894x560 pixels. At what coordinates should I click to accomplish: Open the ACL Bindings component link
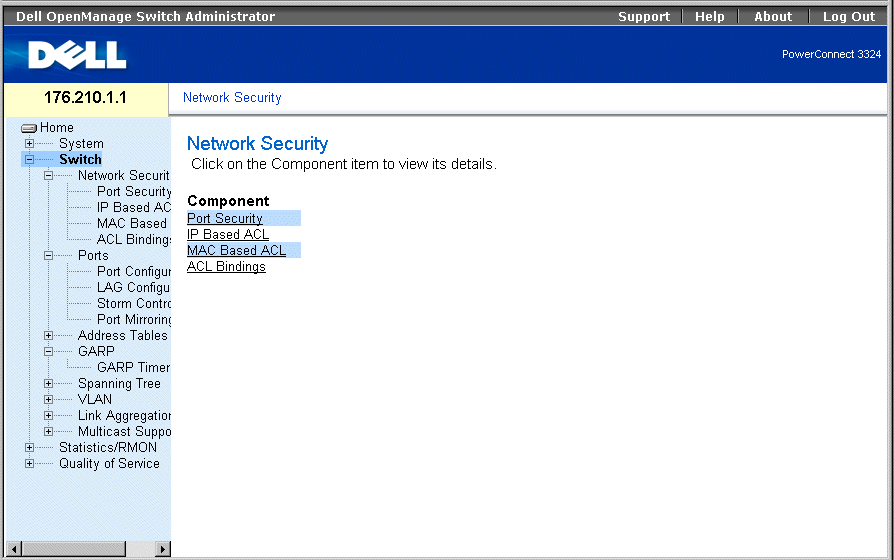click(x=226, y=266)
